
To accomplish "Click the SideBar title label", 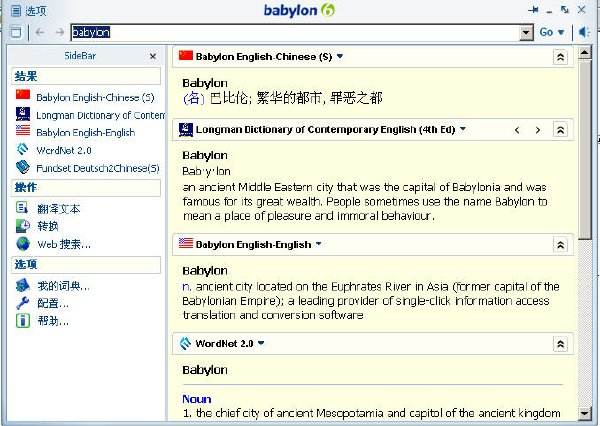I will tap(80, 56).
